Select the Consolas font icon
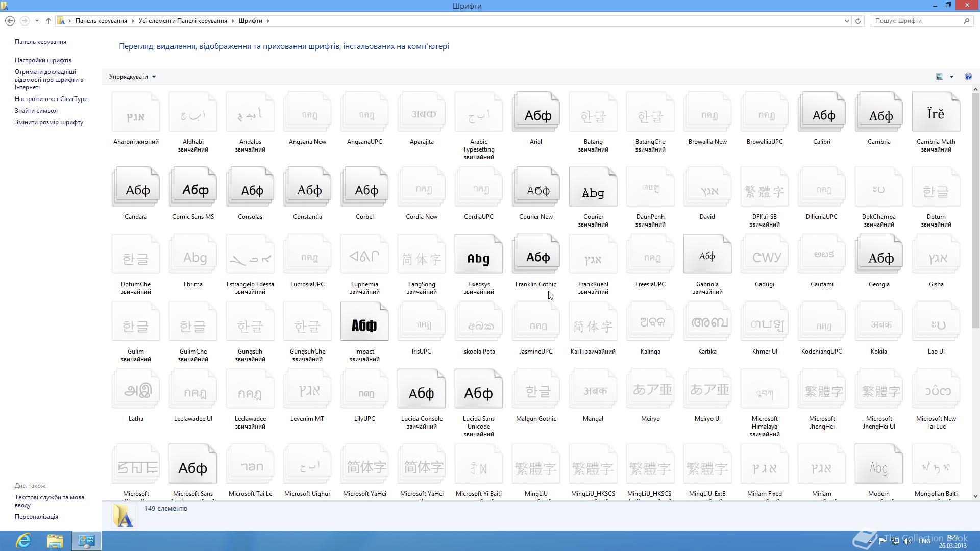The image size is (980, 551). (250, 187)
